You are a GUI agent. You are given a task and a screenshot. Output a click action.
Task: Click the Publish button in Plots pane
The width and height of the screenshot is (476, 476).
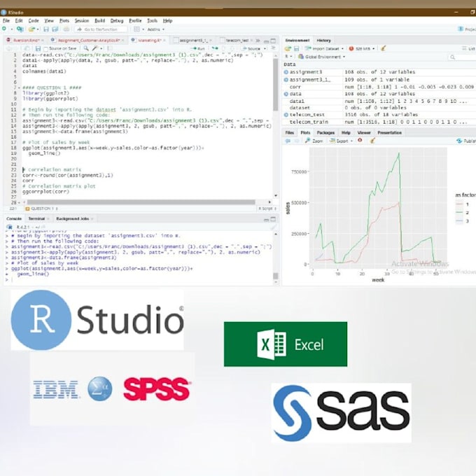[467, 141]
